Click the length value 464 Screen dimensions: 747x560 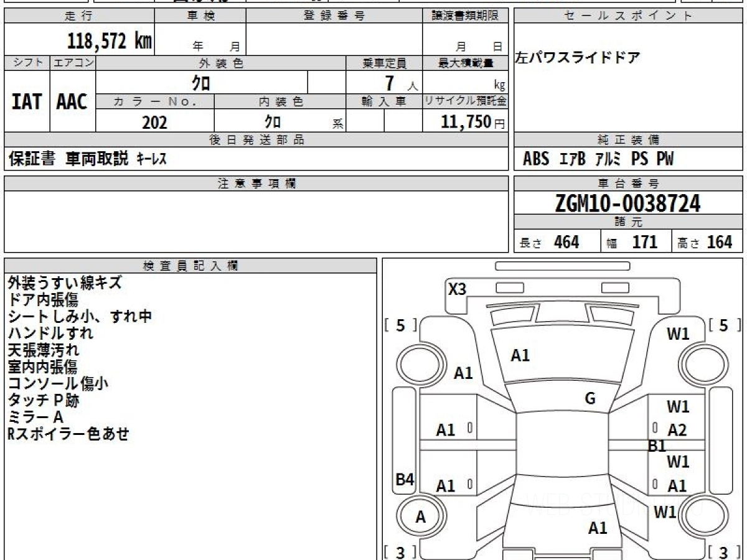tap(566, 242)
